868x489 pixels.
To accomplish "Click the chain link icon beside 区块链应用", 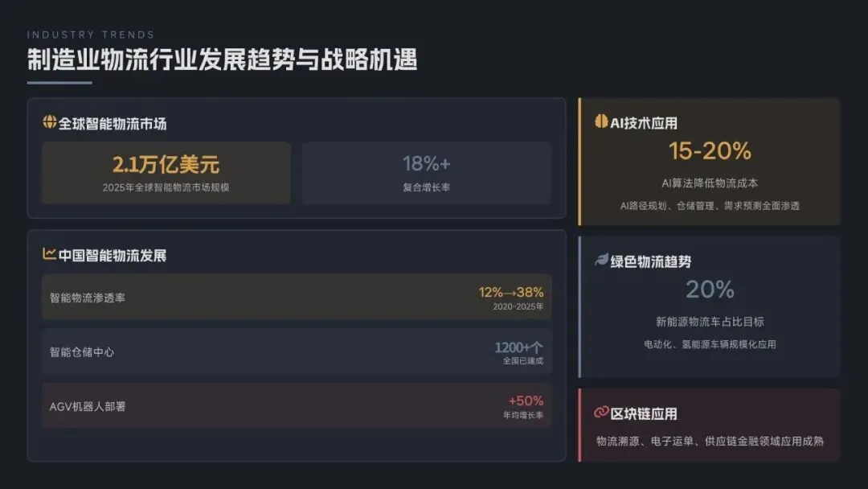I will pos(601,413).
